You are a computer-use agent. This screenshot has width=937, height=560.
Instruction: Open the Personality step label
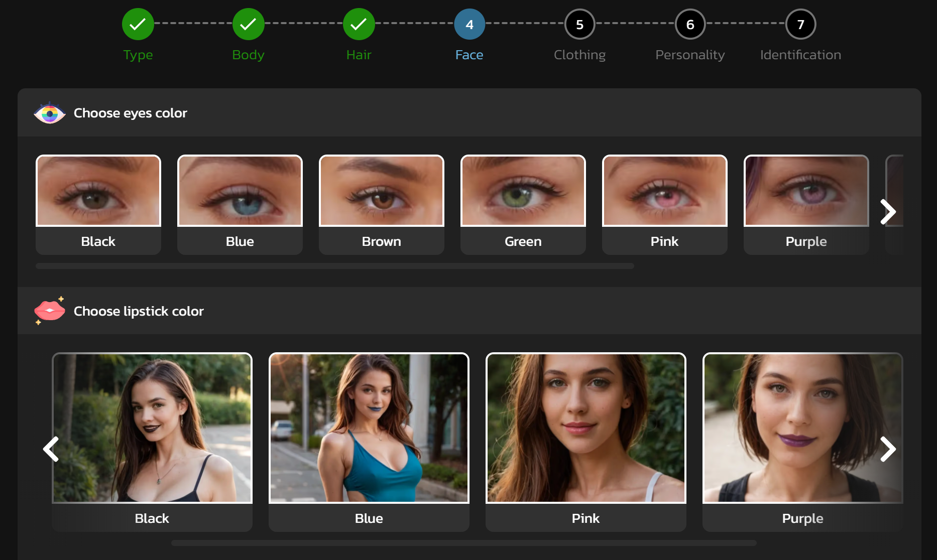(690, 55)
